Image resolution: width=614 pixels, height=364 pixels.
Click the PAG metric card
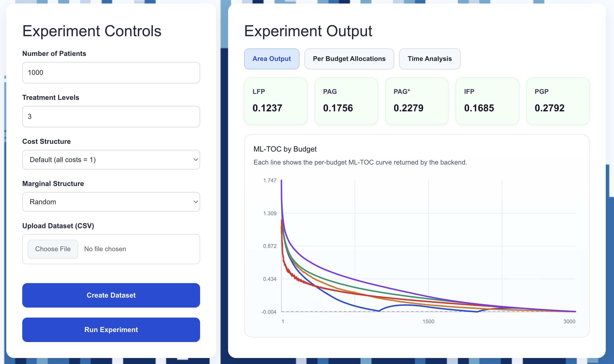[x=346, y=101]
